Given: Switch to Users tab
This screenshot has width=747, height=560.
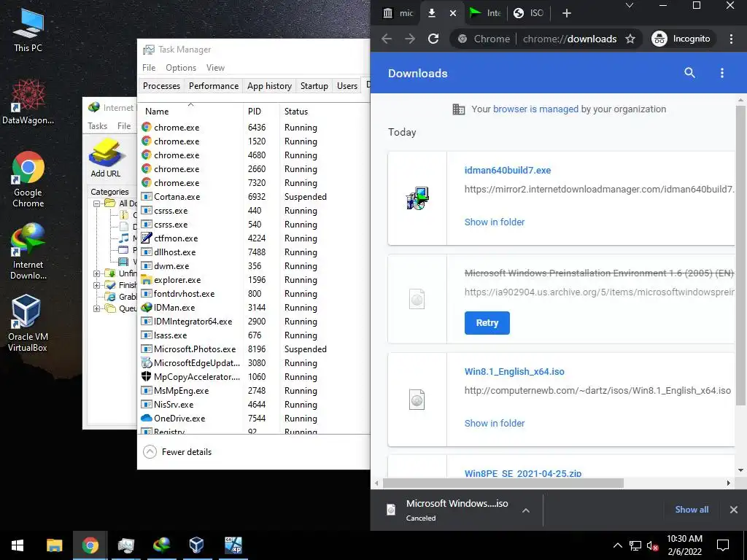Looking at the screenshot, I should tap(347, 86).
